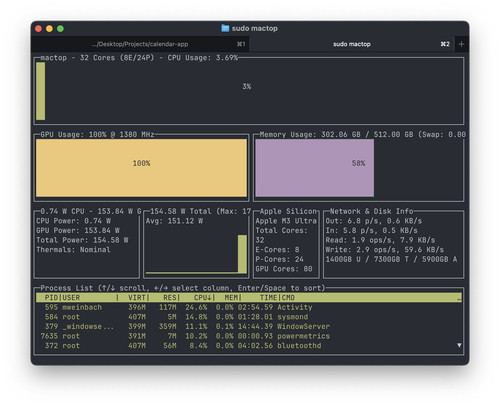
Task: Select the WindowServer process row
Action: tap(249, 326)
